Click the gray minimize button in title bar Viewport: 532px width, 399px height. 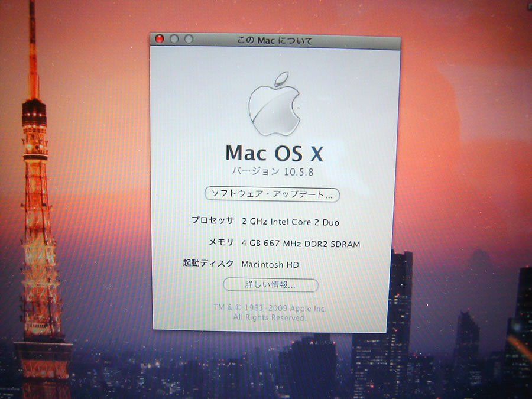[174, 39]
